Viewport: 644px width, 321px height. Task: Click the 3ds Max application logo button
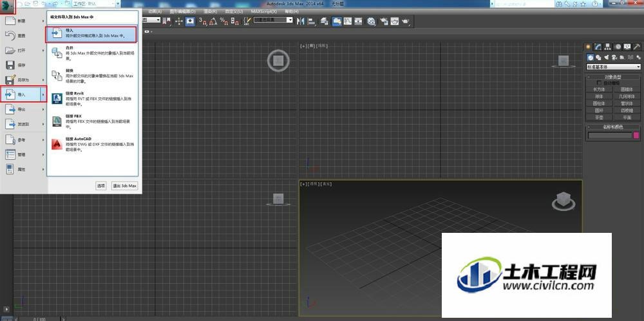point(7,6)
